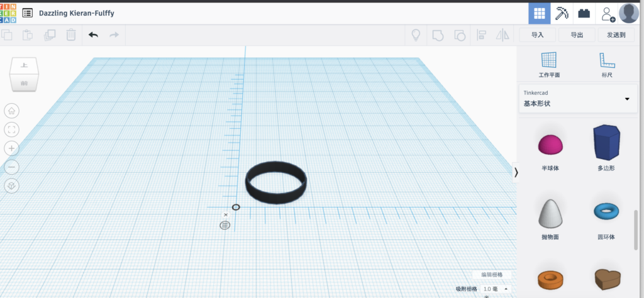The image size is (644, 298).
Task: Click the 导出 export button
Action: (577, 35)
